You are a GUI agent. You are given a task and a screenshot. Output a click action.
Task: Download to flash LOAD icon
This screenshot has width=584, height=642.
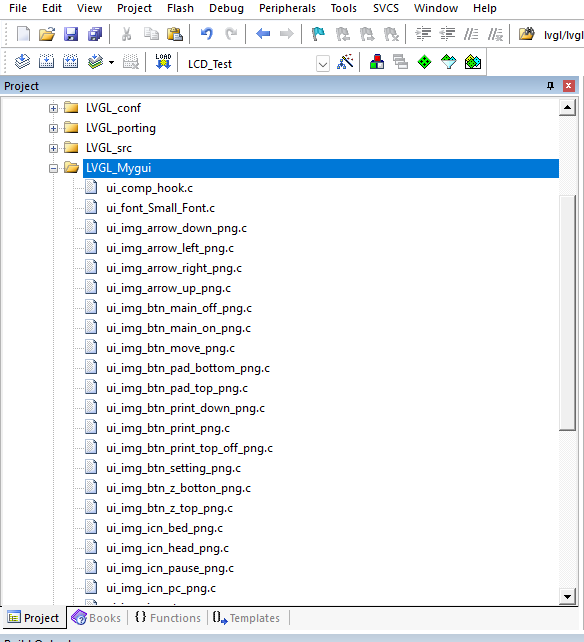163,62
